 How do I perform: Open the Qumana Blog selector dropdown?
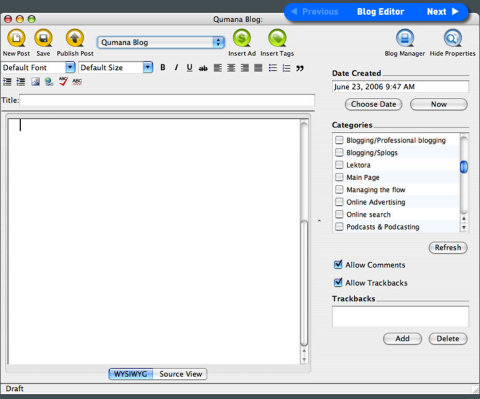coord(161,42)
